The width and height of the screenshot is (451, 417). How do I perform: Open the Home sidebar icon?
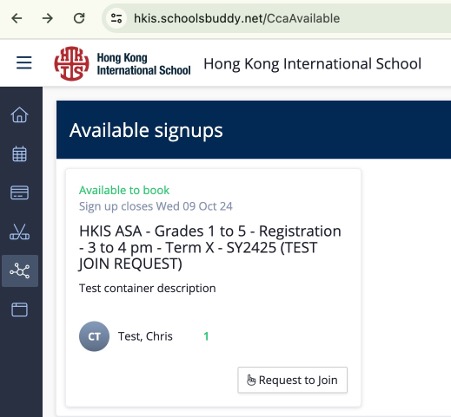click(x=20, y=115)
